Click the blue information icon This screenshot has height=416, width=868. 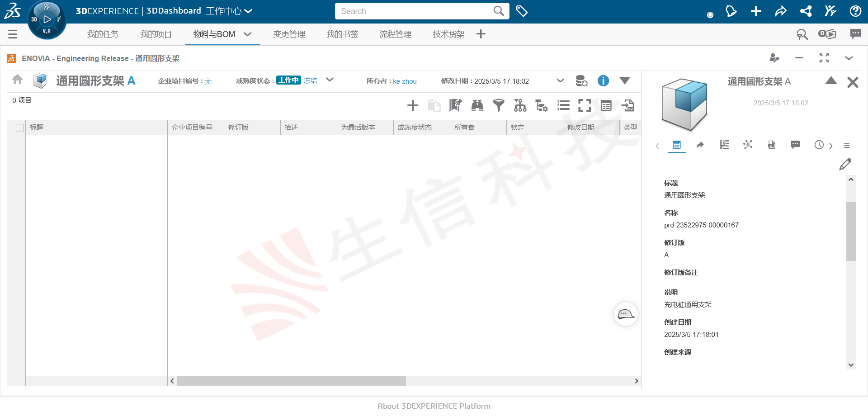(x=603, y=80)
